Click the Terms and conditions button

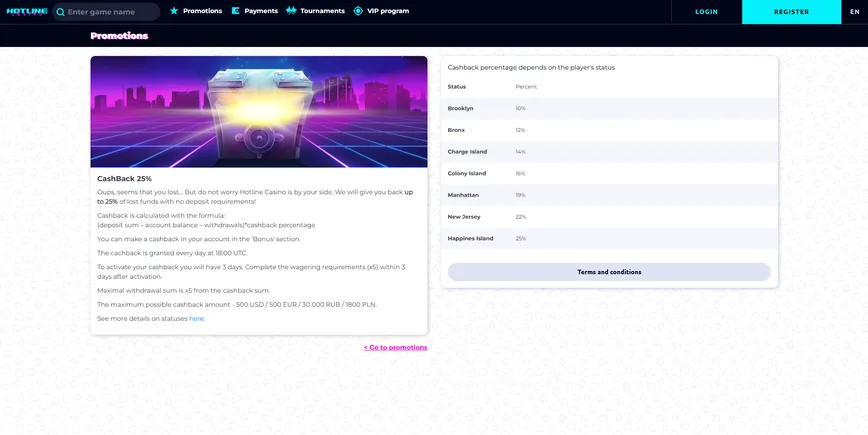point(609,272)
